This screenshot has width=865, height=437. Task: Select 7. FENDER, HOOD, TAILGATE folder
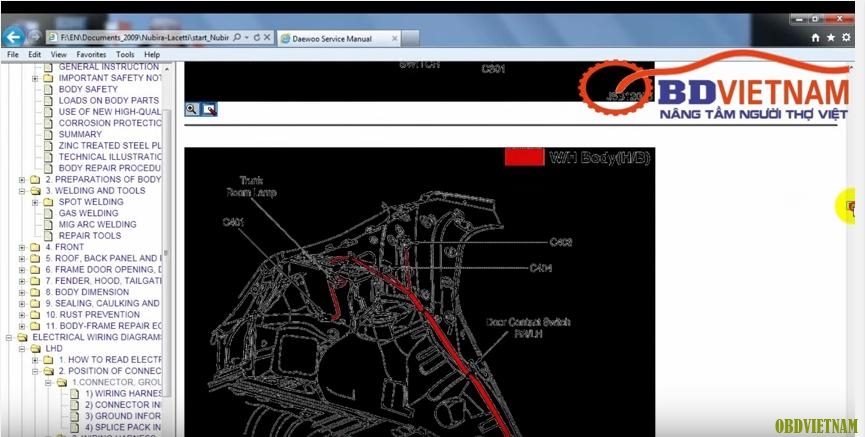103,281
